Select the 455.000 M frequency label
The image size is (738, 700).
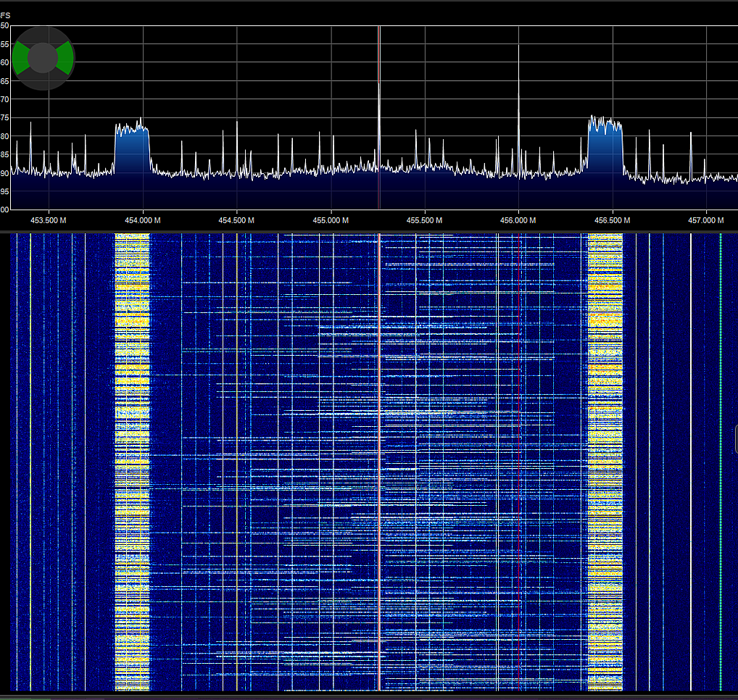pos(331,220)
